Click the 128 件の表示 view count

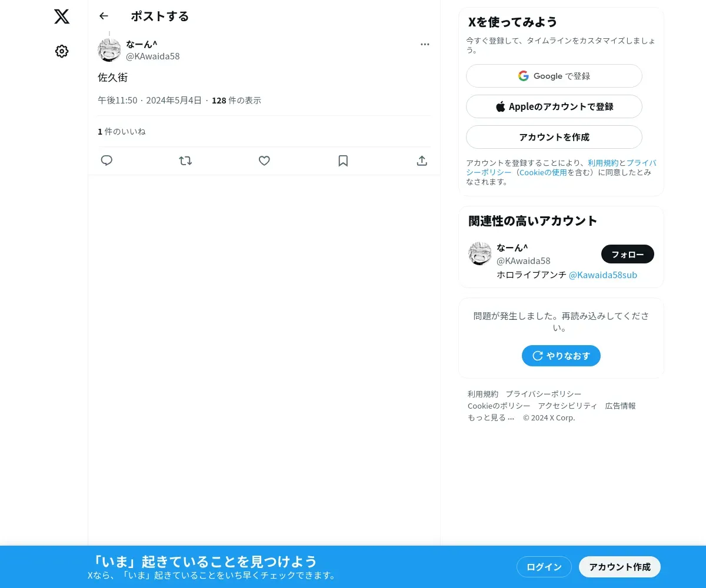pyautogui.click(x=237, y=101)
